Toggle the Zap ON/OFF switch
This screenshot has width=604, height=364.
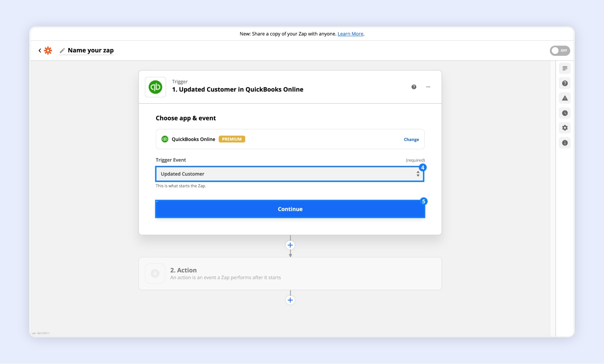[x=560, y=51]
